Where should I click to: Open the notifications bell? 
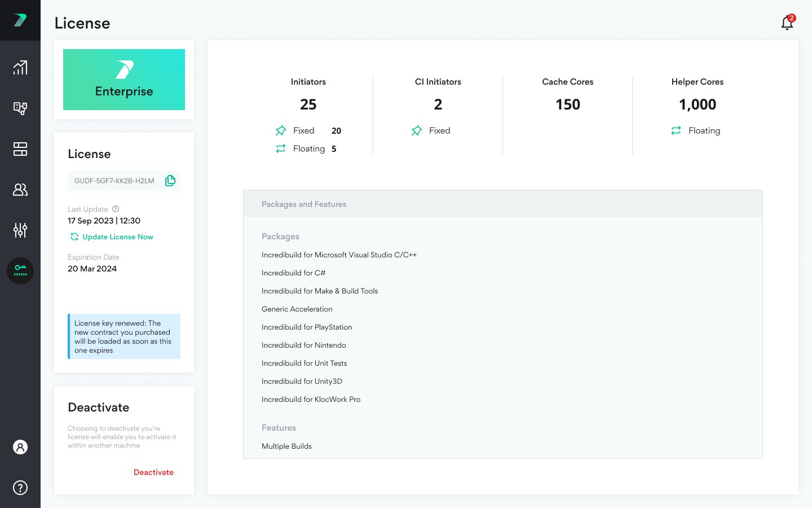pos(787,23)
